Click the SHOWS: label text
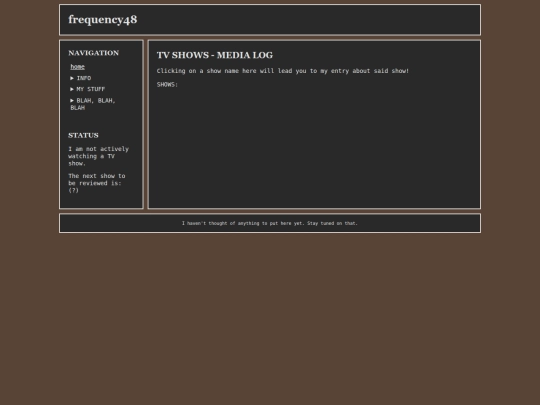The height and width of the screenshot is (405, 540). click(167, 85)
